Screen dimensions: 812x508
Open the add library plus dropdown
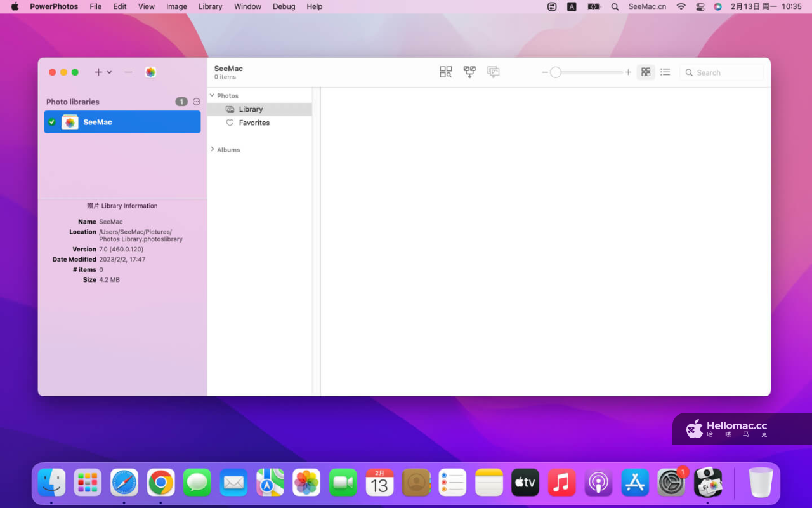(103, 72)
